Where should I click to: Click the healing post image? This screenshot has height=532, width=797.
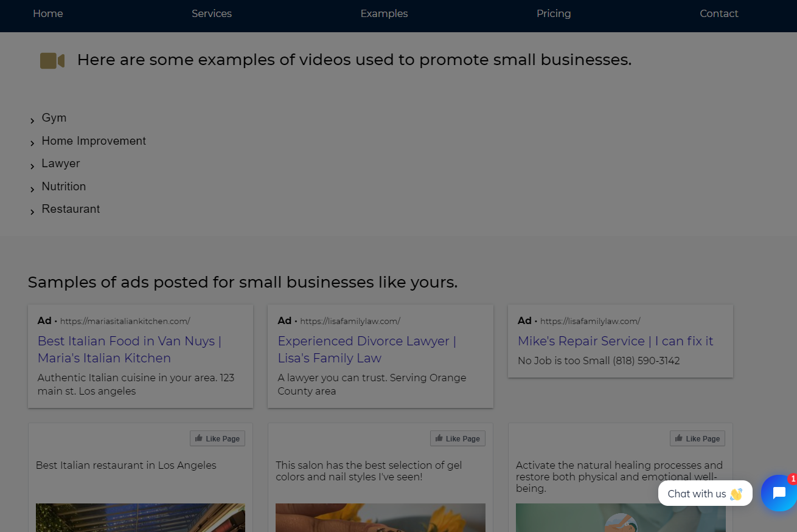[x=621, y=517]
